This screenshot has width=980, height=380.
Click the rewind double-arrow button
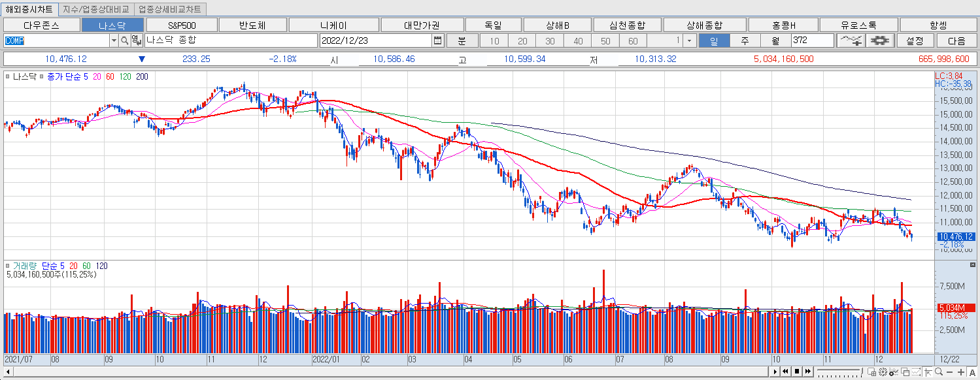pos(786,372)
